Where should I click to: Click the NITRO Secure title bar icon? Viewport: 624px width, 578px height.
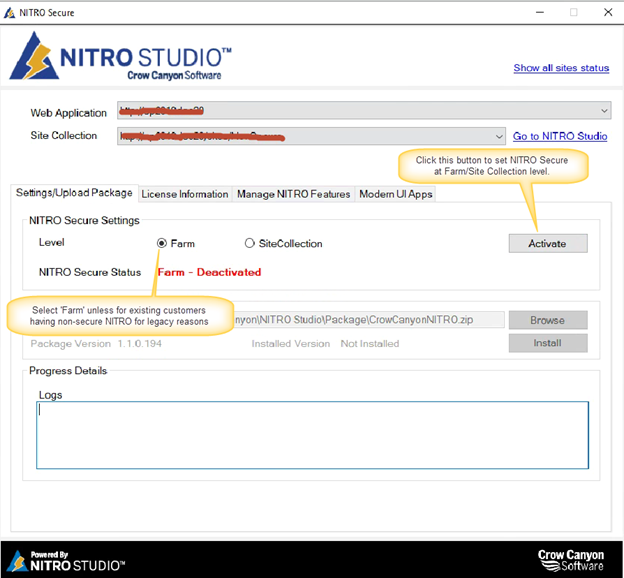9,13
